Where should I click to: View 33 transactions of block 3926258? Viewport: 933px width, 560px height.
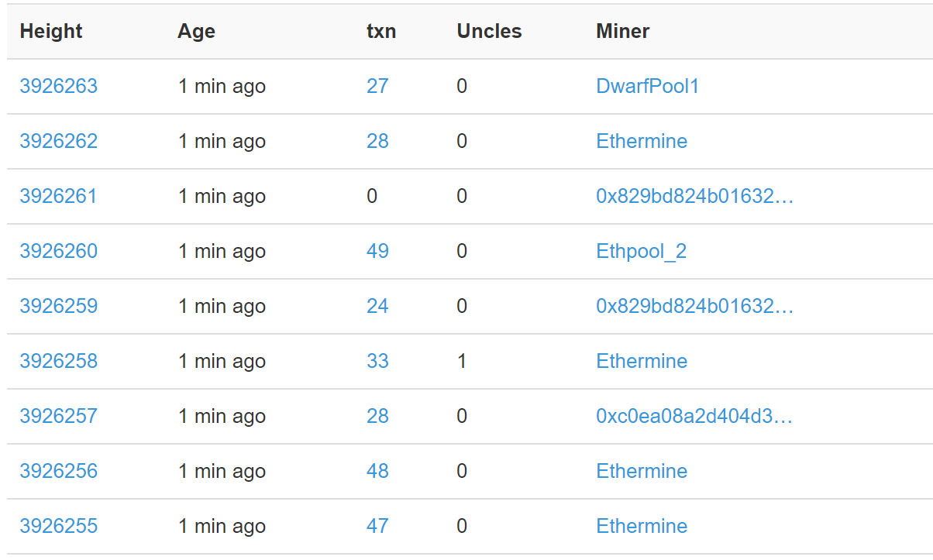377,361
